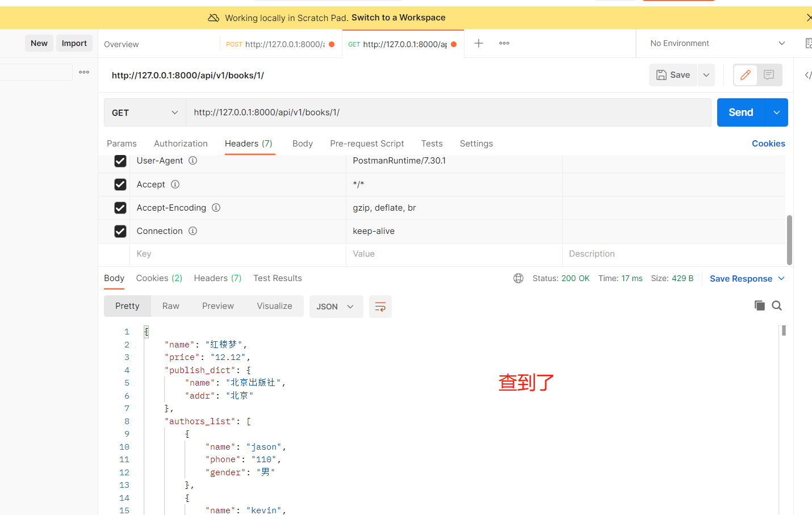Viewport: 812px width, 515px height.
Task: Click the request title URL text
Action: [x=188, y=76]
